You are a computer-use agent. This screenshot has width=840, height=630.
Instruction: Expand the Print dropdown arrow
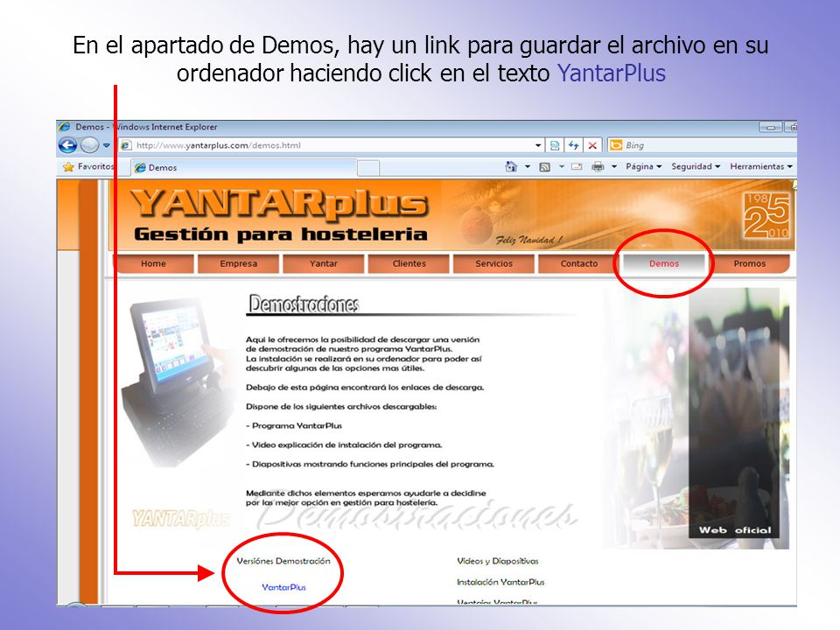click(x=614, y=166)
